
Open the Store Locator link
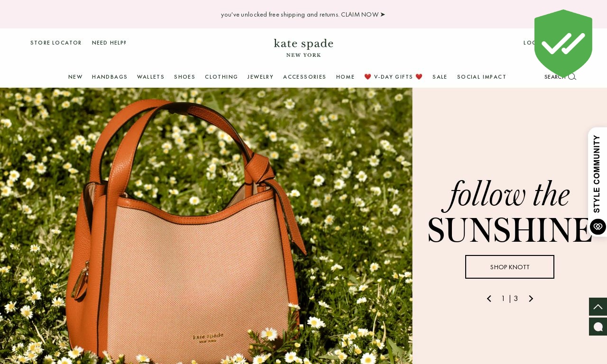click(x=56, y=43)
